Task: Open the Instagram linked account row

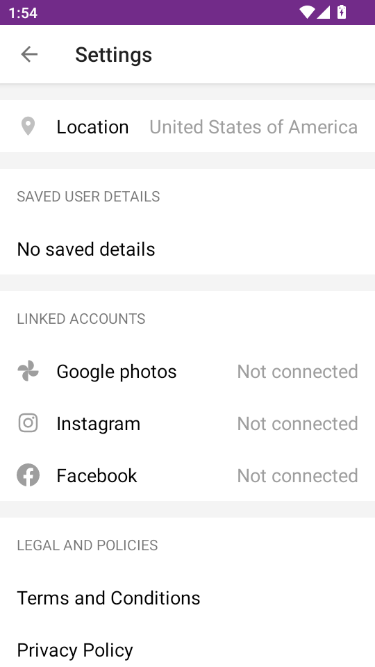Action: tap(188, 423)
